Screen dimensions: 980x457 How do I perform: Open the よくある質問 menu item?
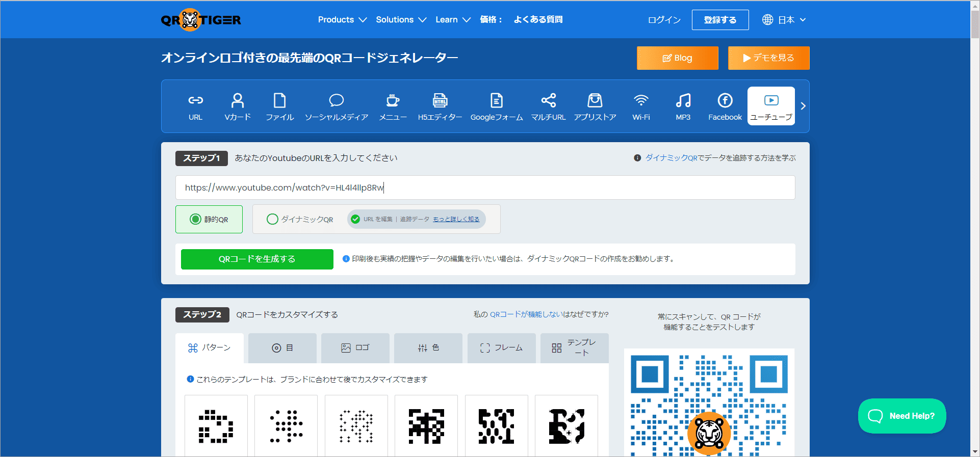pyautogui.click(x=538, y=19)
